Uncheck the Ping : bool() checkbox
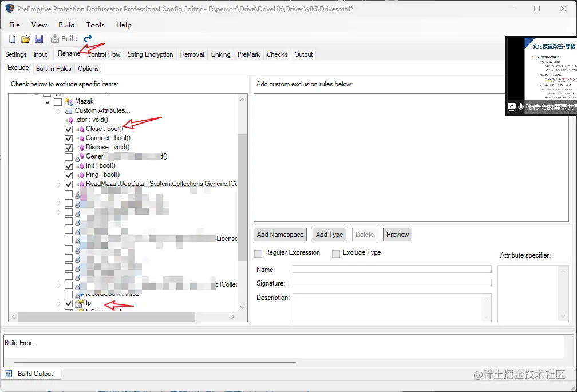 pos(69,176)
